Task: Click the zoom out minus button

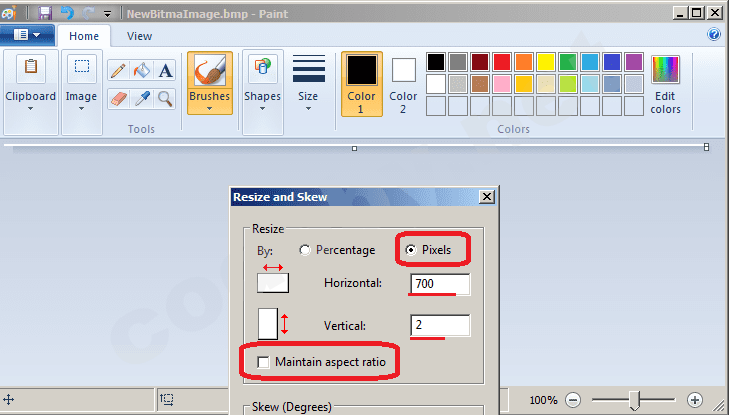Action: tap(573, 400)
